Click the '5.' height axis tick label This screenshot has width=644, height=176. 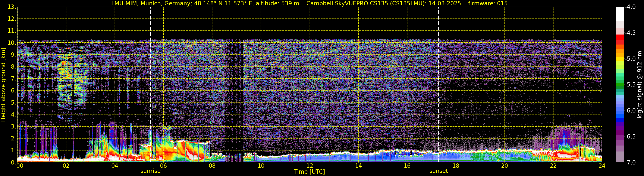(x=13, y=103)
